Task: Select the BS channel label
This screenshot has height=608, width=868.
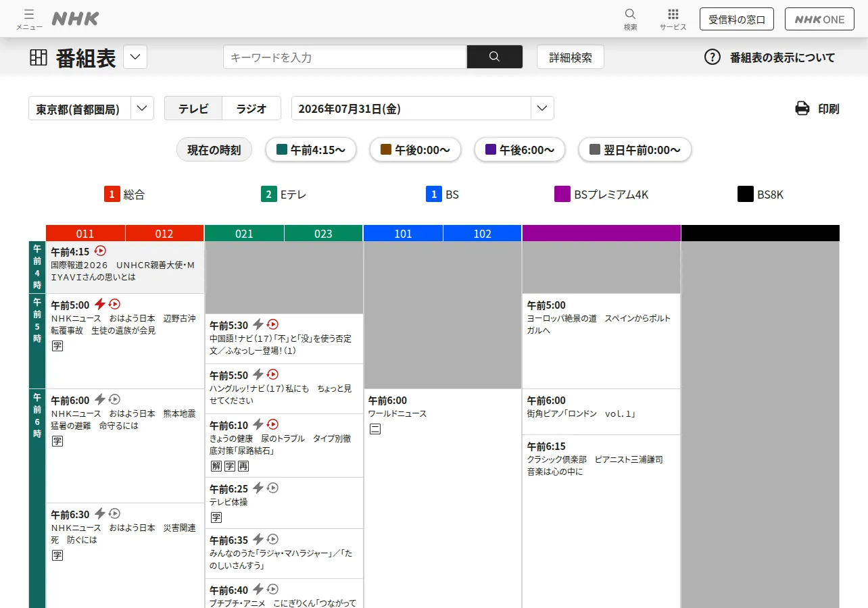Action: [x=442, y=195]
